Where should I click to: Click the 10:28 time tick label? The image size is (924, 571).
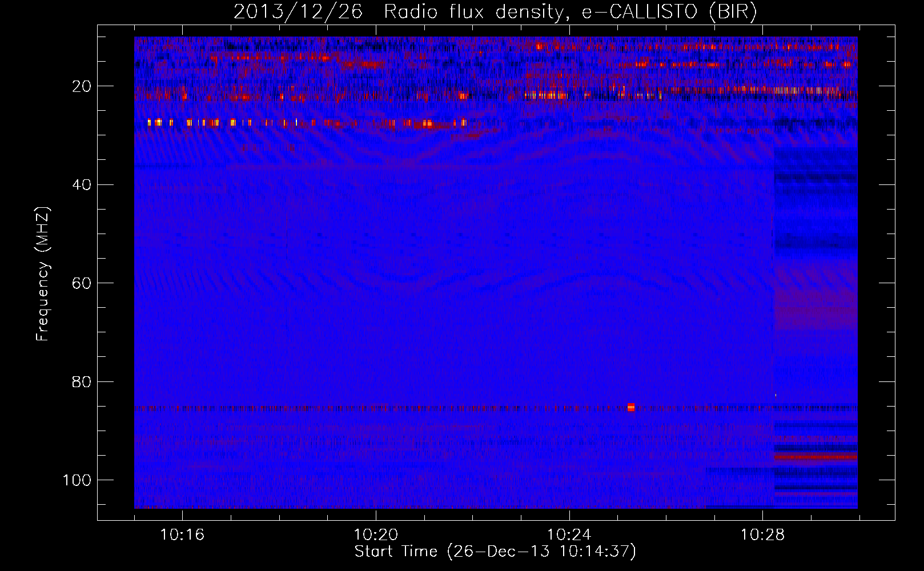pos(762,535)
